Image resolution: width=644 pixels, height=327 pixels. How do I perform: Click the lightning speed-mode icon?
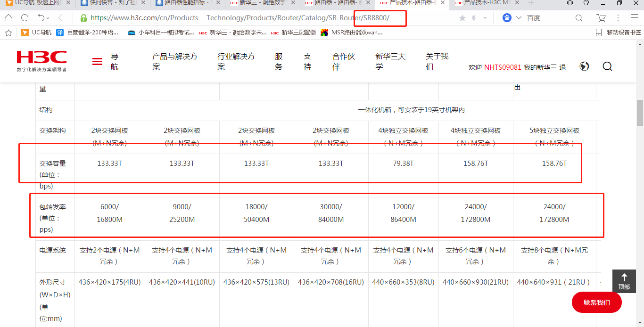[x=473, y=18]
